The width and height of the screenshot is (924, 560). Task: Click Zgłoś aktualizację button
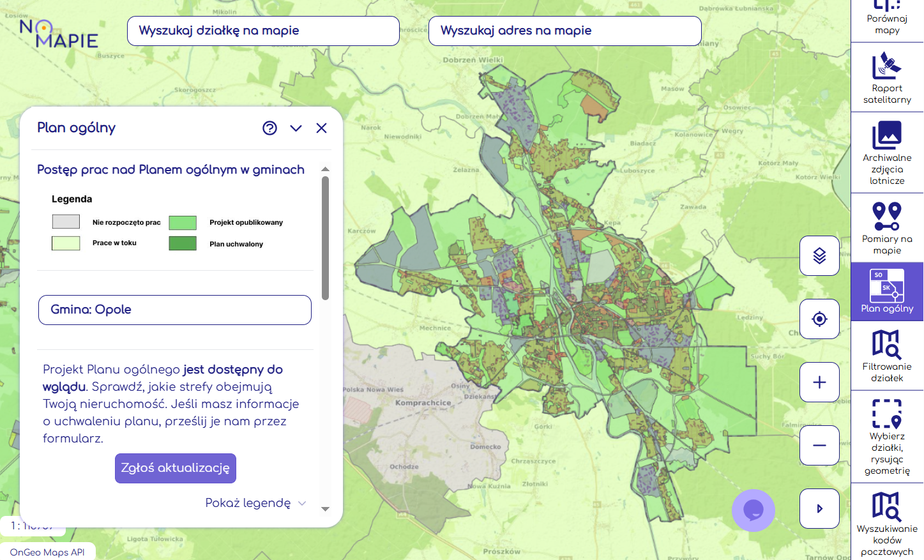click(176, 468)
